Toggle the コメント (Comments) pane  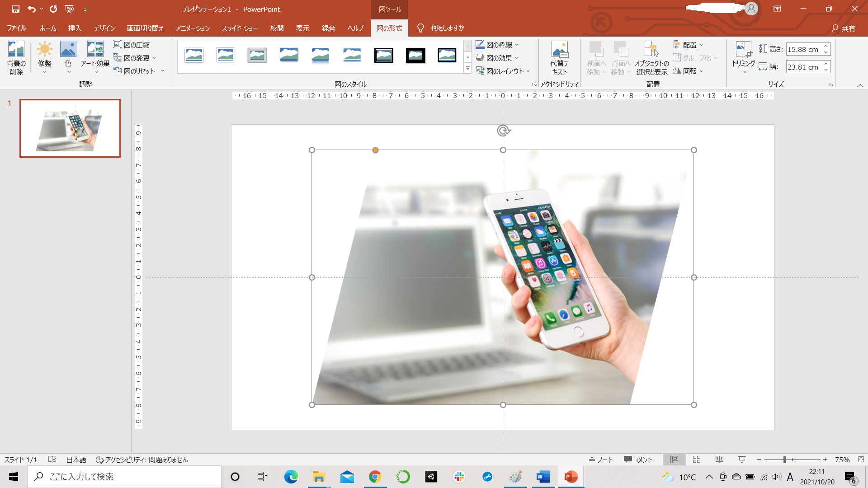(x=638, y=460)
